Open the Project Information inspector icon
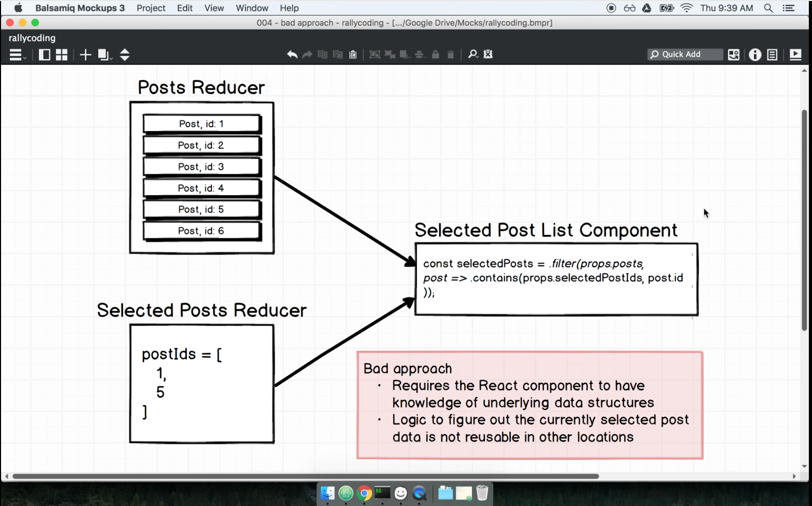Screen dimensions: 812x506 pyautogui.click(x=755, y=54)
